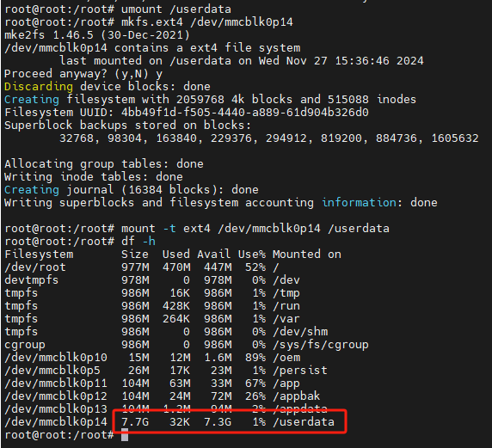Click the Filesystem UUID value
The image size is (492, 448).
tap(245, 113)
